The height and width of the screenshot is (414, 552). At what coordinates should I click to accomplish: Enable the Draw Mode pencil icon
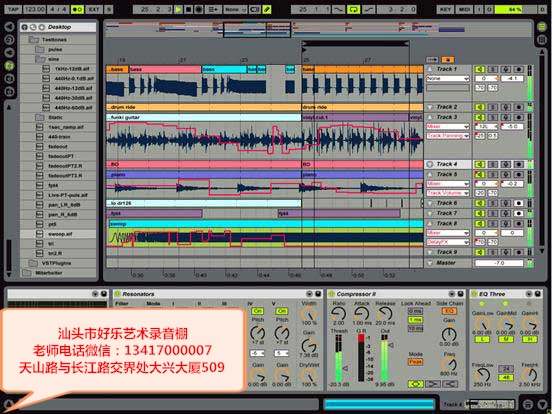pos(267,10)
